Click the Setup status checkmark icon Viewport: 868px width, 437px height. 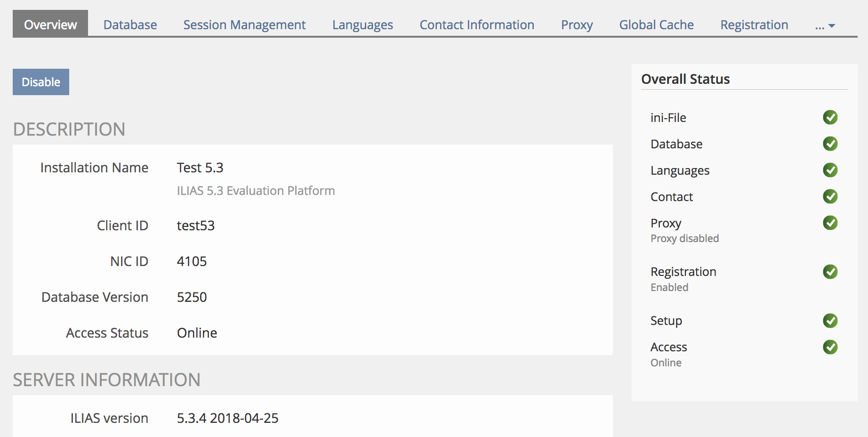click(830, 321)
